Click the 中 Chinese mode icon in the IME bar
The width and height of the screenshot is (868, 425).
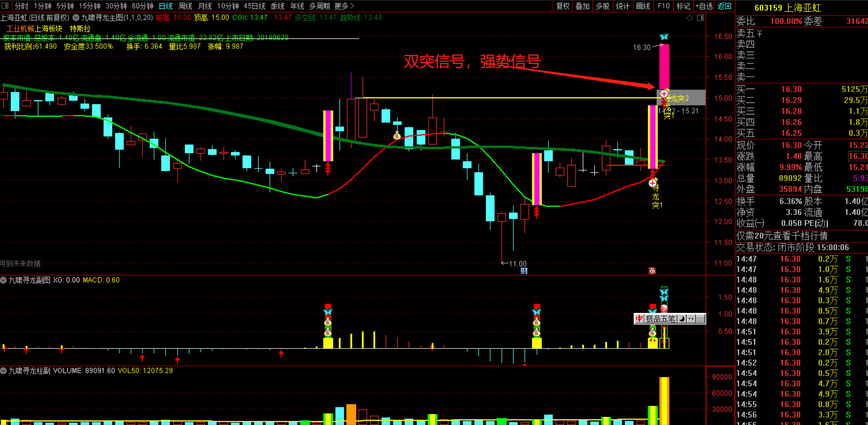click(640, 319)
